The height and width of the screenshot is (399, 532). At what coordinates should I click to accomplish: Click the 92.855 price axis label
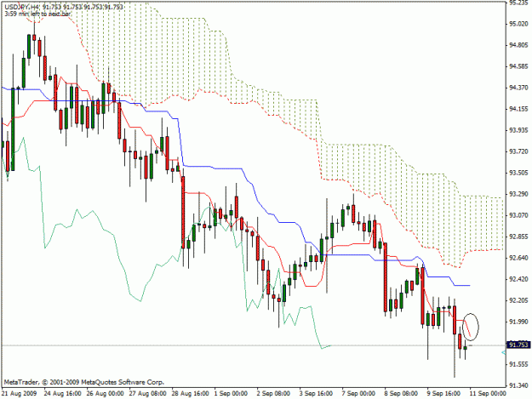(518, 237)
